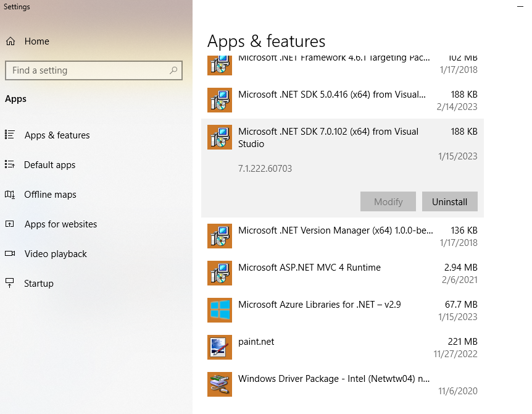
Task: Click the 11/27/2022 install date
Action: (x=455, y=354)
